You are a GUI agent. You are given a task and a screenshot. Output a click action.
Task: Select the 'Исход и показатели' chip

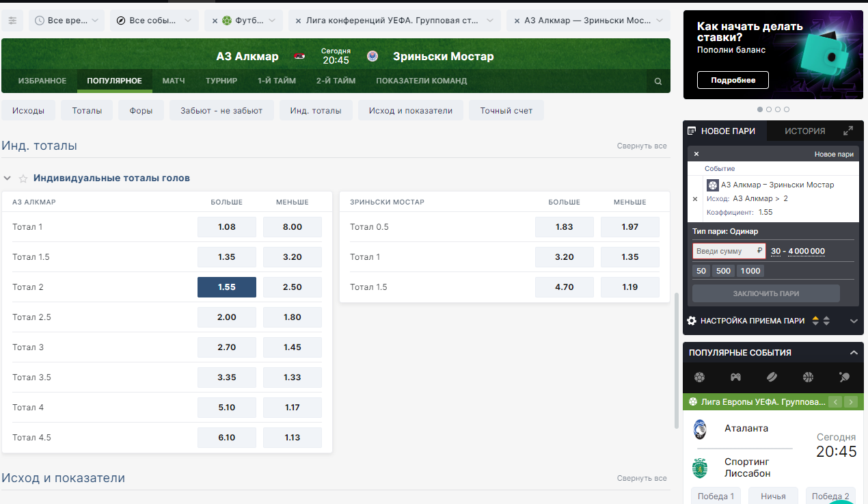(x=411, y=110)
